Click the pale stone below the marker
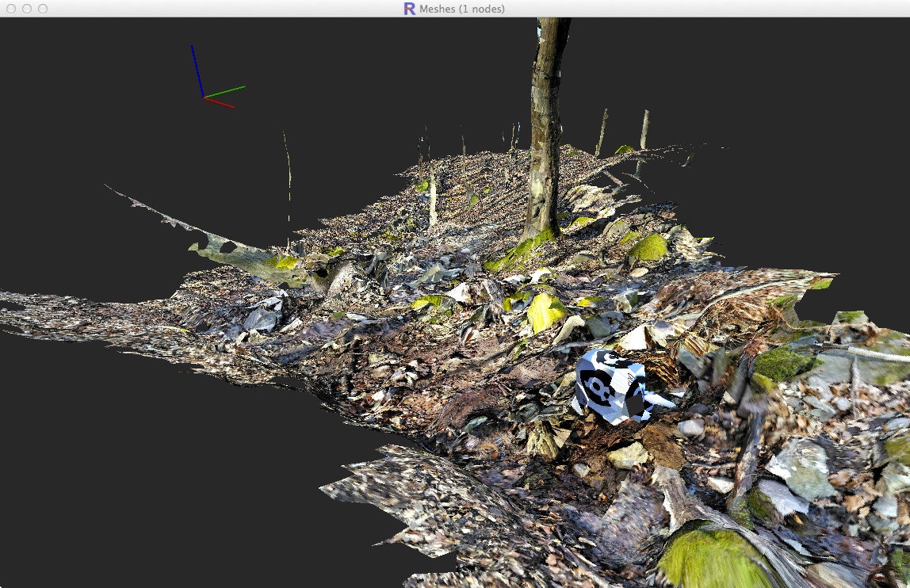 pos(628,456)
